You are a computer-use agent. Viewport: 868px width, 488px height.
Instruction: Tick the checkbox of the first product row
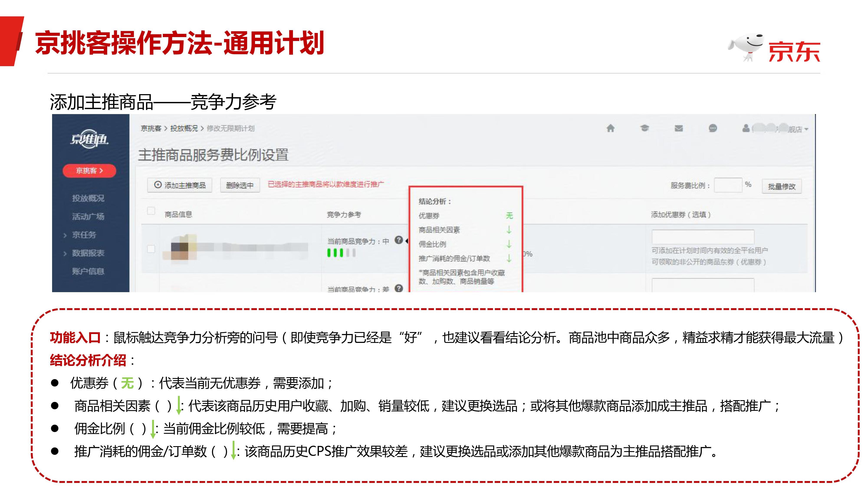tap(151, 249)
